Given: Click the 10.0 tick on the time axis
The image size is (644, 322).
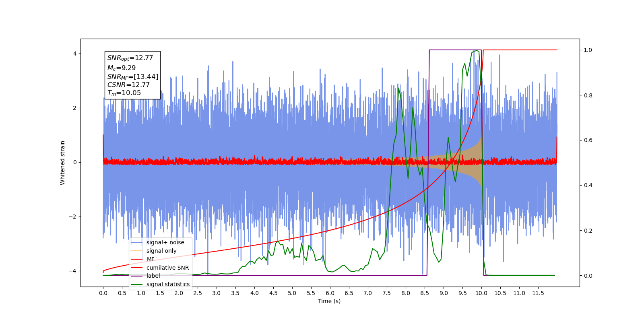Looking at the screenshot, I should 481,293.
